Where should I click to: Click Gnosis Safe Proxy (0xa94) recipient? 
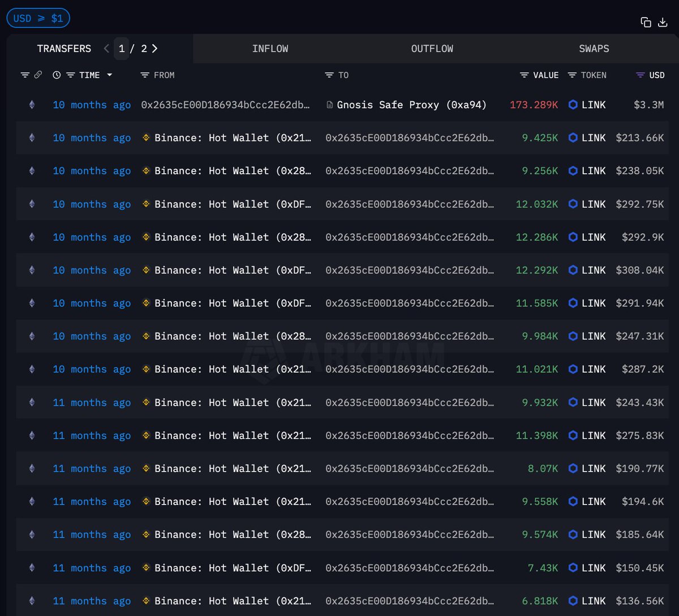pos(411,105)
